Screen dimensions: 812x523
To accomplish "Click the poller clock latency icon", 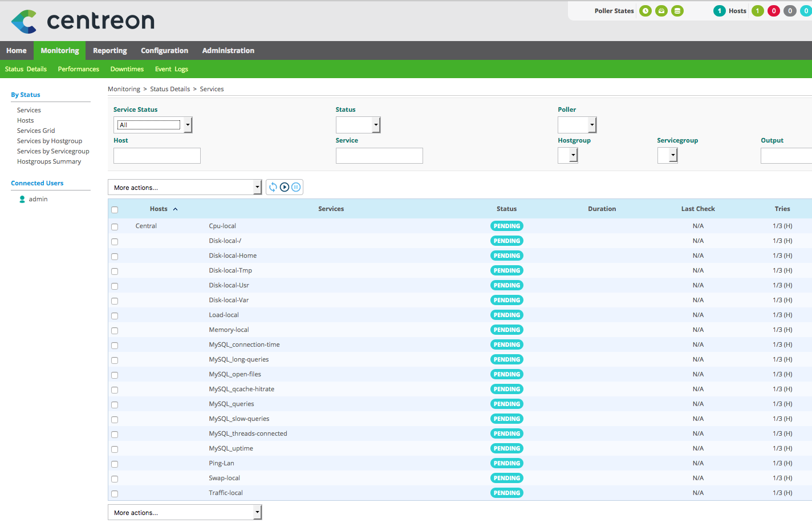I will [x=645, y=11].
